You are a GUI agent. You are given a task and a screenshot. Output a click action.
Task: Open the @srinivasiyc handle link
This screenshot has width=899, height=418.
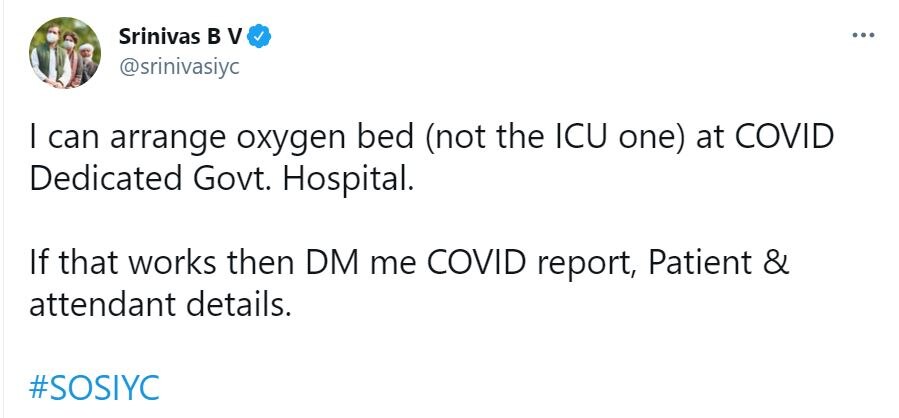(x=179, y=64)
